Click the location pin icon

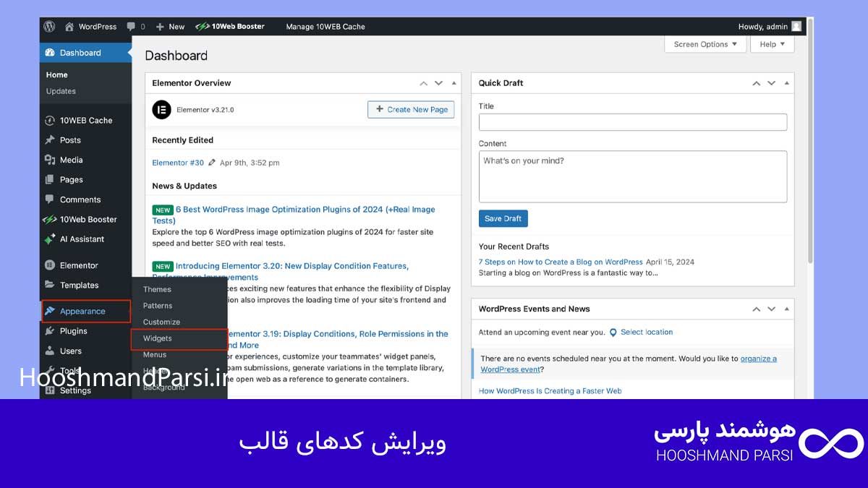click(613, 333)
